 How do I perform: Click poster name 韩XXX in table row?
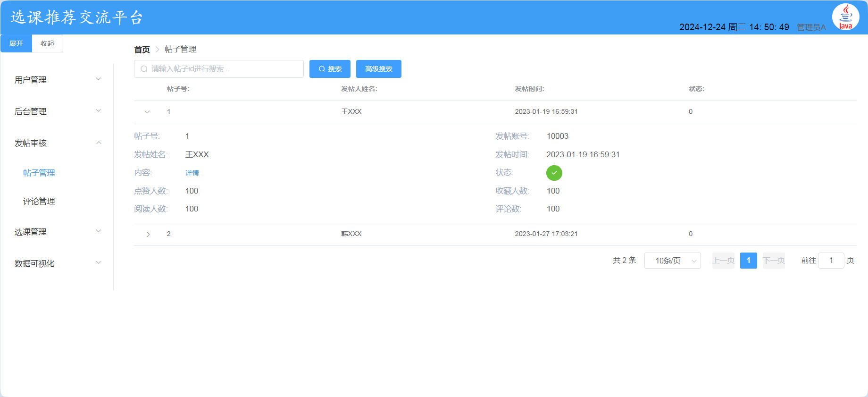[351, 234]
